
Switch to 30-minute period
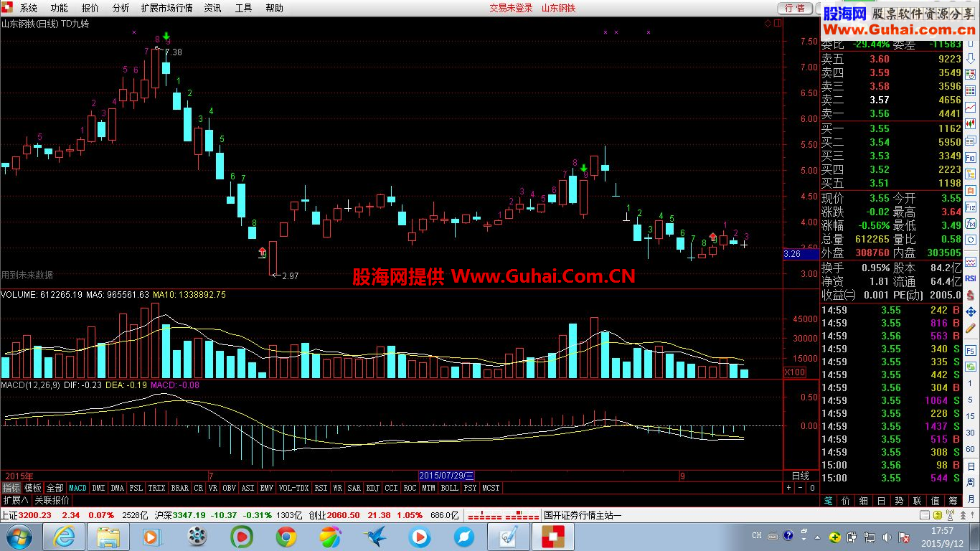click(970, 432)
